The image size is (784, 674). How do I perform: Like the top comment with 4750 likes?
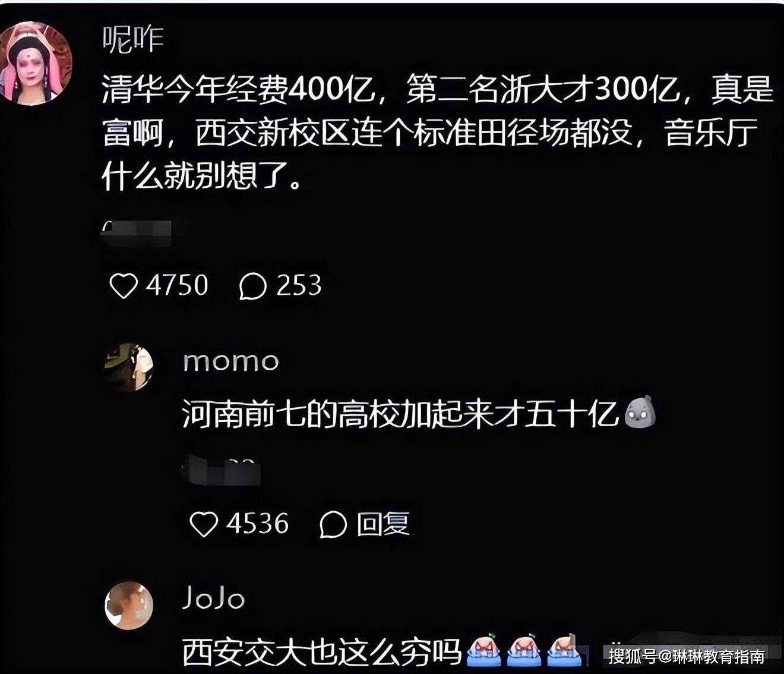(x=124, y=286)
